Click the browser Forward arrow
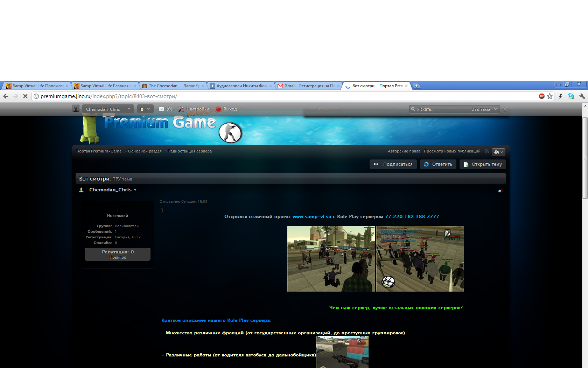Viewport: 588px width, 368px height. click(15, 96)
